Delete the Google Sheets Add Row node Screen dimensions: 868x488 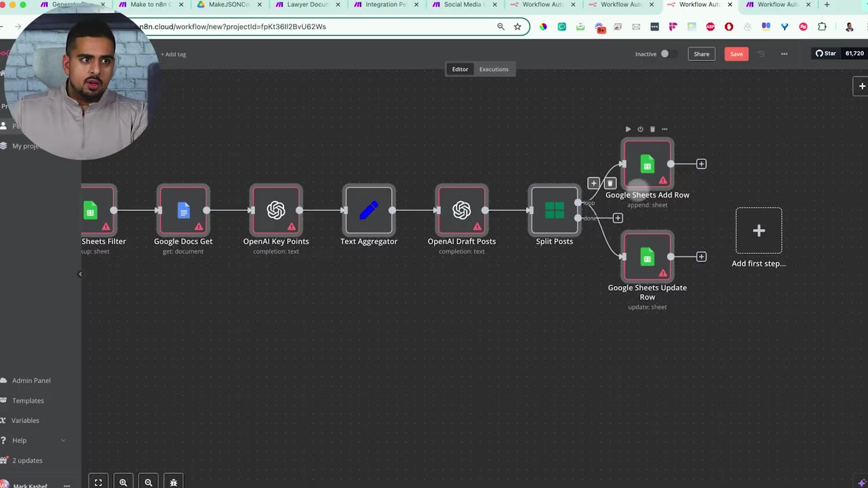click(x=652, y=129)
